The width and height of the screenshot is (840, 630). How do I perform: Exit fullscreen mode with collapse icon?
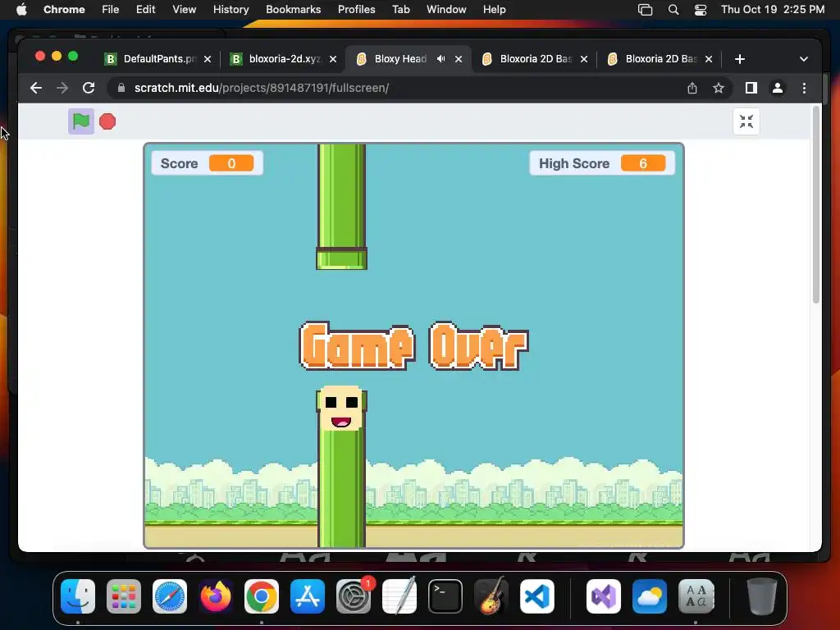pos(746,121)
